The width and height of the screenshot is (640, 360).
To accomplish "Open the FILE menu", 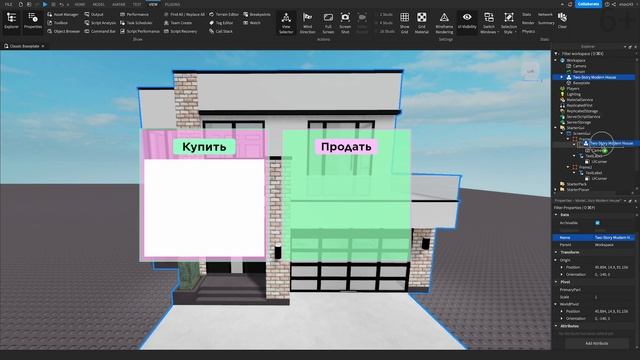I will [x=8, y=4].
